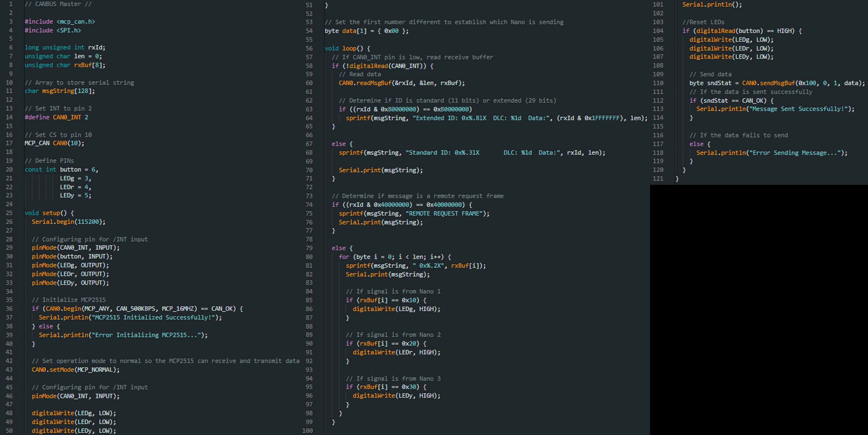
Task: Click 'CAN0.readMsgBuf' function call
Action: (365, 83)
